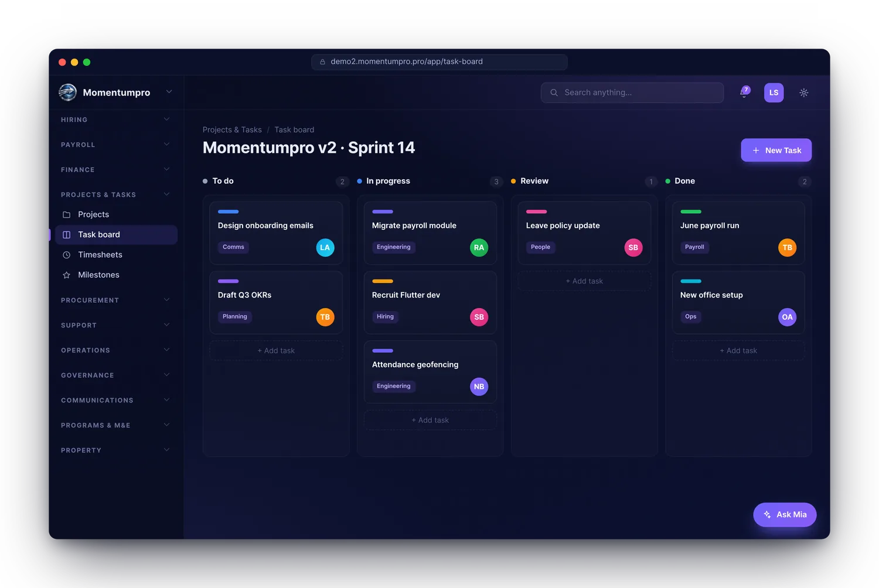Focus the Search anything field
Image resolution: width=879 pixels, height=588 pixels.
(x=632, y=93)
